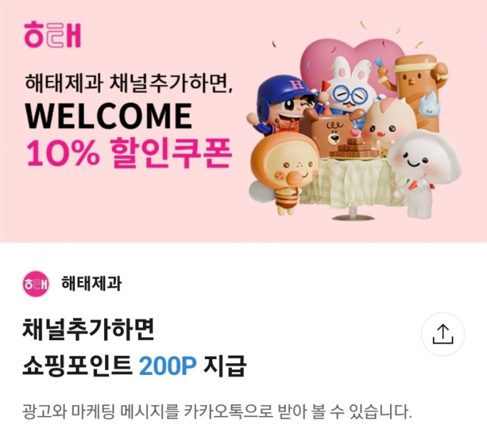
Task: Click the 카카오톡 marketing message notice
Action: pyautogui.click(x=217, y=411)
